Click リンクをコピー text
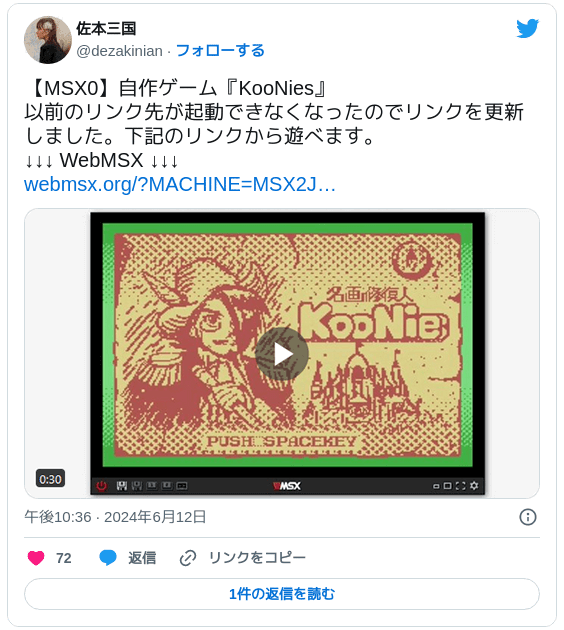Screen dimensions: 564x630 pos(257,558)
